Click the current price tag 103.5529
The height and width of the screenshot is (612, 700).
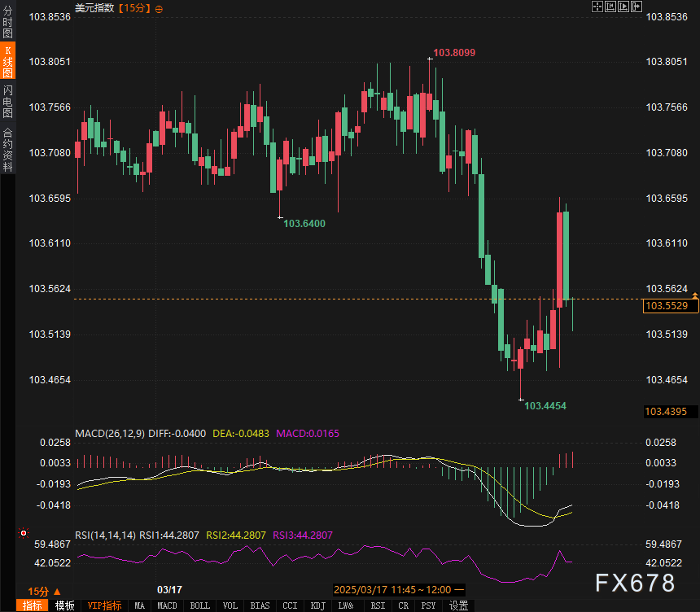point(666,306)
